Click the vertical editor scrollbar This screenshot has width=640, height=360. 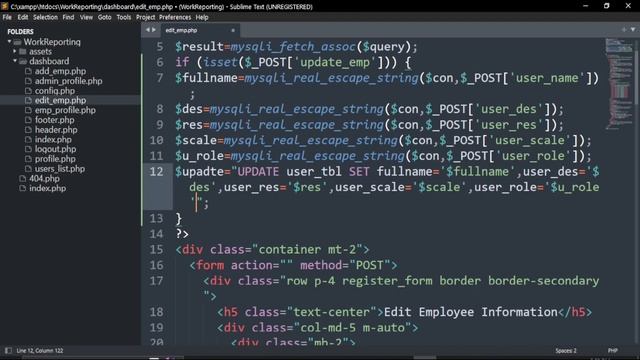pos(637,73)
